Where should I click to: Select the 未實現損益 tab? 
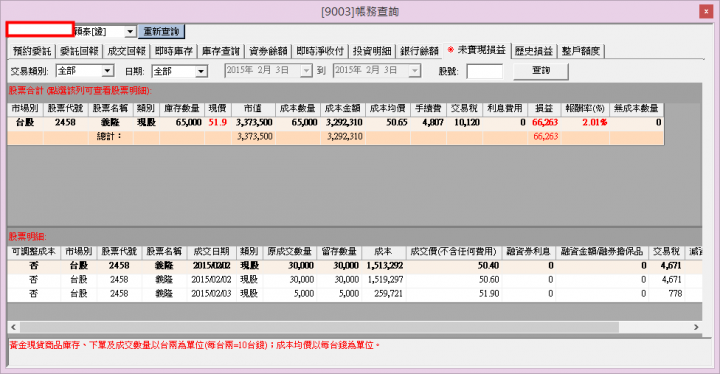pos(477,50)
